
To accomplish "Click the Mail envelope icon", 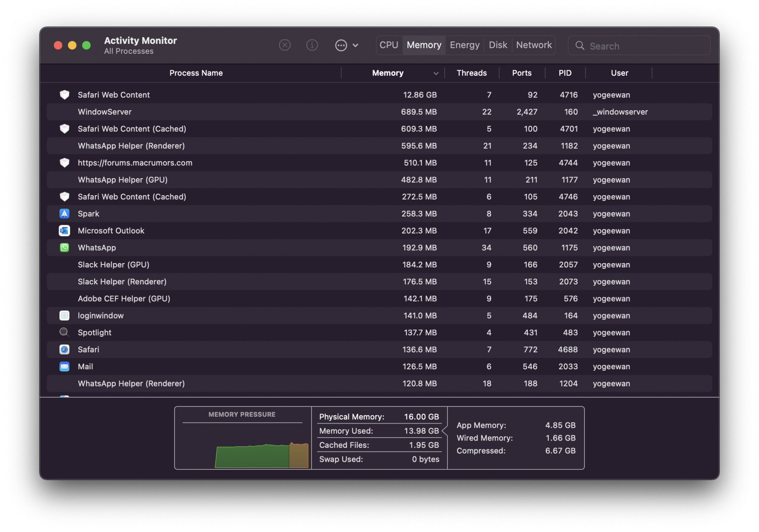I will pyautogui.click(x=65, y=366).
